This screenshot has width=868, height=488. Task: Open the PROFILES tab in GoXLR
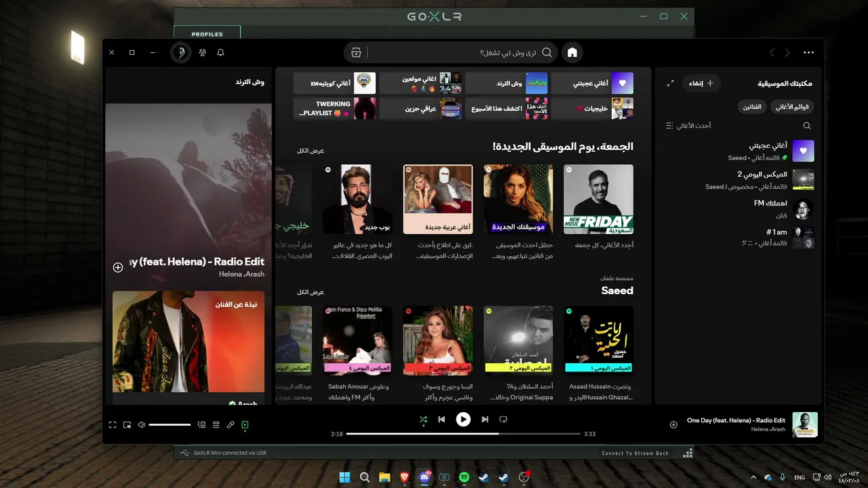[207, 33]
